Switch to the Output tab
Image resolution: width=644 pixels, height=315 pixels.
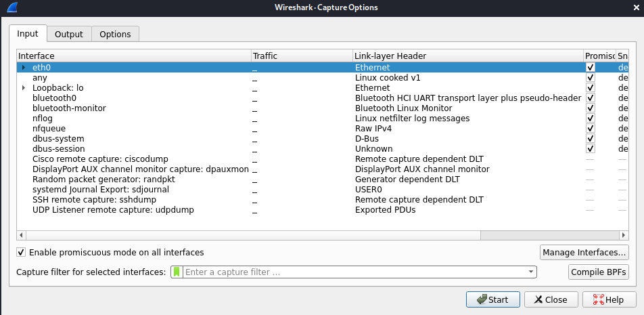69,34
